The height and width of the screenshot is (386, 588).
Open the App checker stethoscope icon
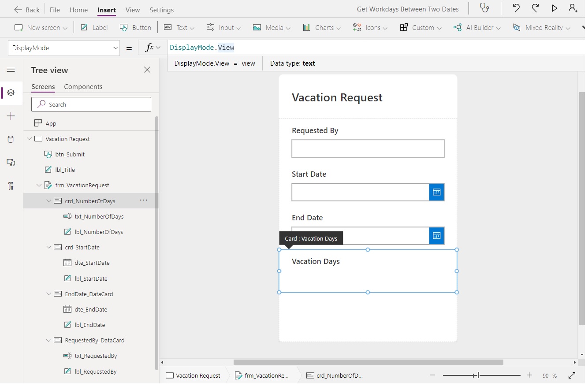[x=485, y=7]
